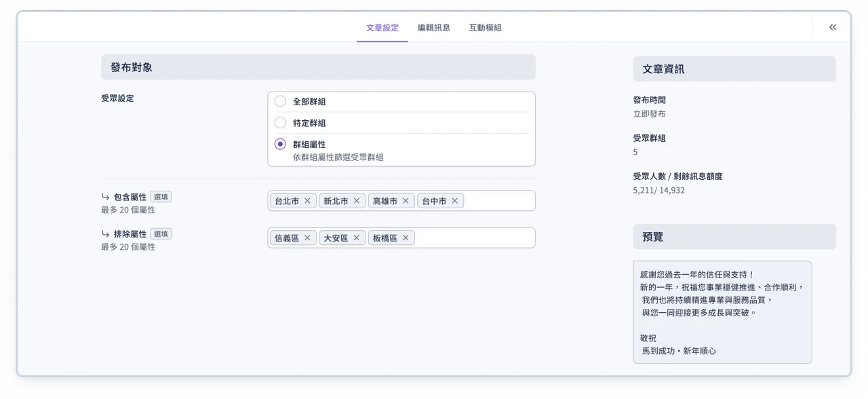This screenshot has width=868, height=399.
Task: Click the 台北市 tag label
Action: (x=287, y=201)
